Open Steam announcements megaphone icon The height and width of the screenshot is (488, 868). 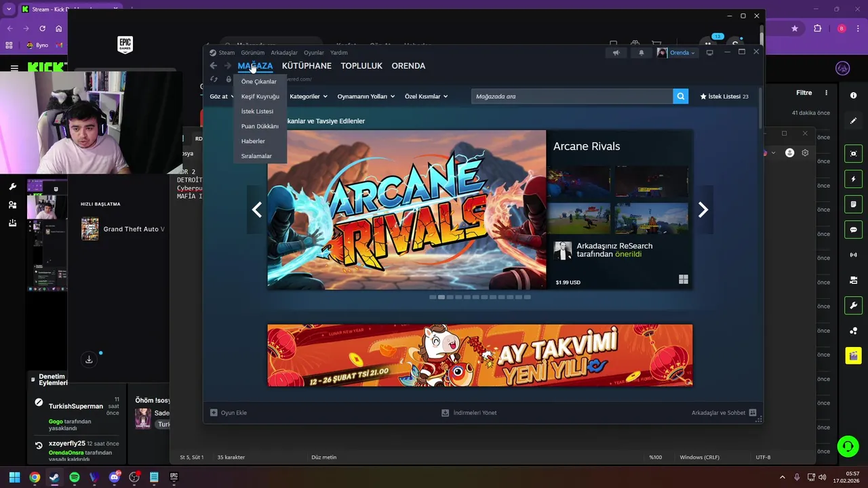point(616,53)
